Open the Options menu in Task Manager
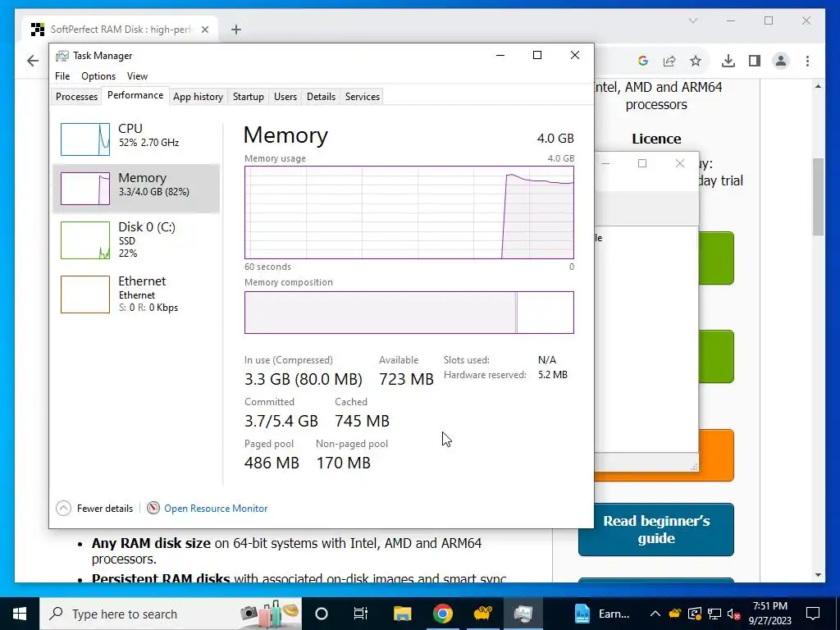The image size is (840, 630). [x=98, y=76]
